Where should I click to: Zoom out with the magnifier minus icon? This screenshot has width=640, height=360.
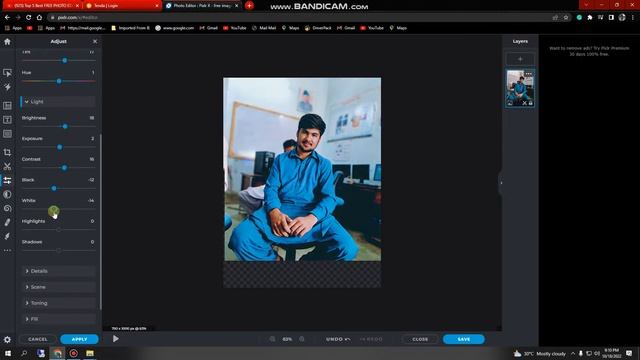click(272, 339)
